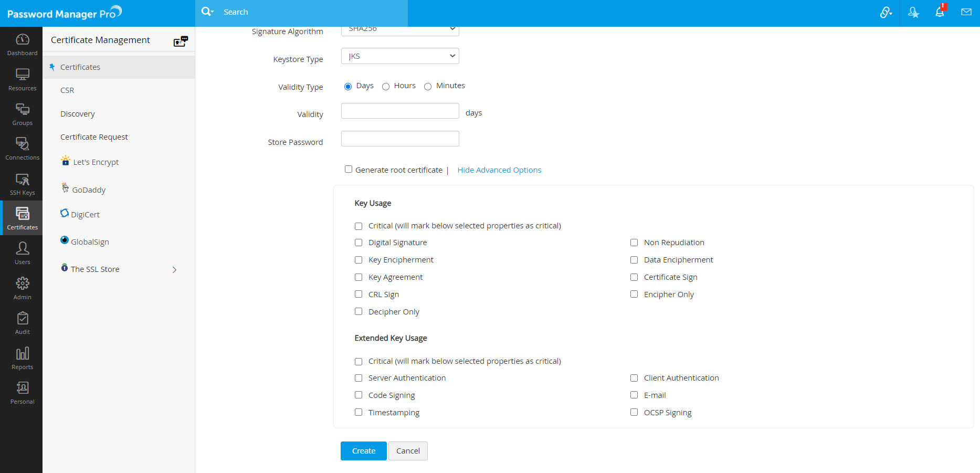
Task: Select the Hours validity type
Action: pos(386,86)
